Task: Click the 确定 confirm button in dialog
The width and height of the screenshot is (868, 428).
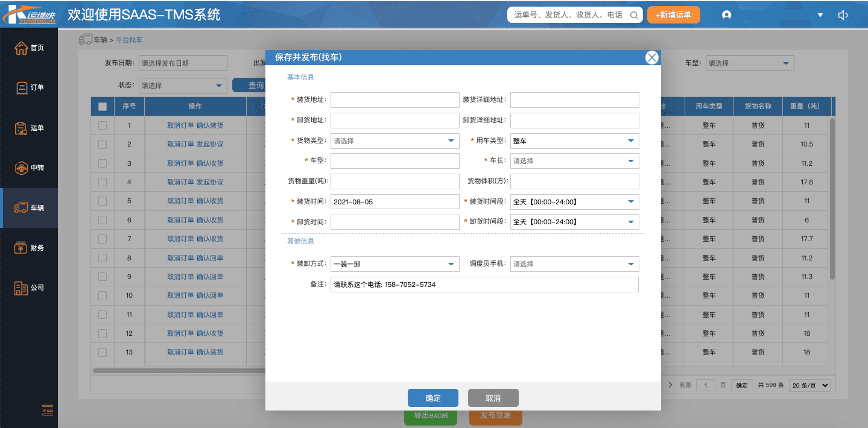Action: [x=432, y=398]
